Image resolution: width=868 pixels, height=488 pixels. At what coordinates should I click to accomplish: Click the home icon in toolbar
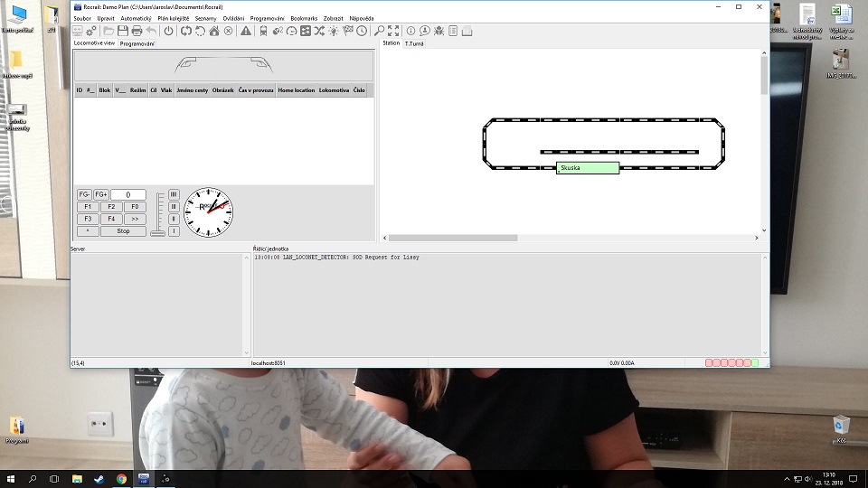tap(214, 31)
